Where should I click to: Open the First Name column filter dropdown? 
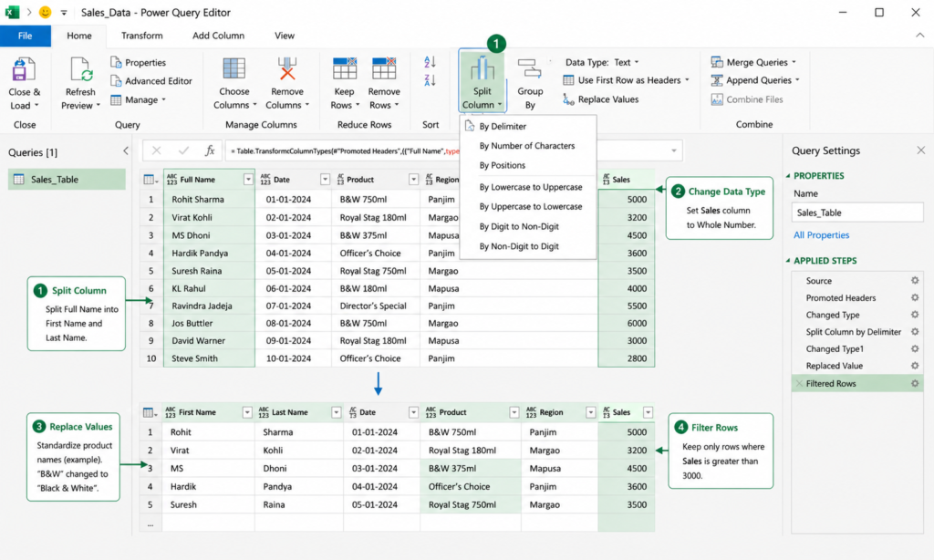tap(246, 412)
